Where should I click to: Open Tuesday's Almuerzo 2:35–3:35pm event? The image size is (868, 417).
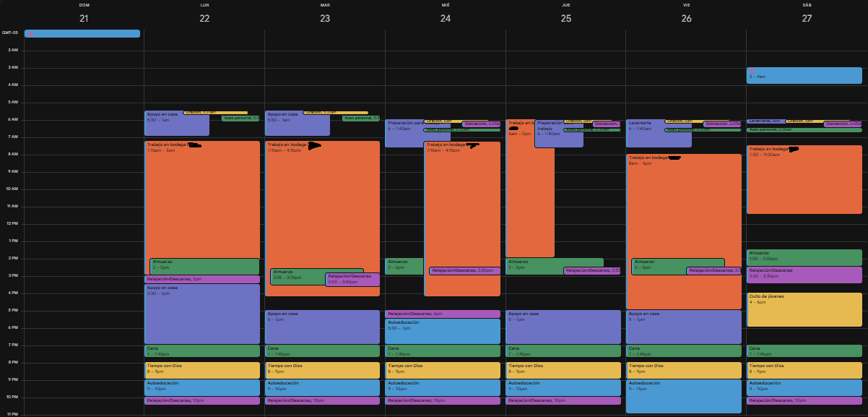296,276
